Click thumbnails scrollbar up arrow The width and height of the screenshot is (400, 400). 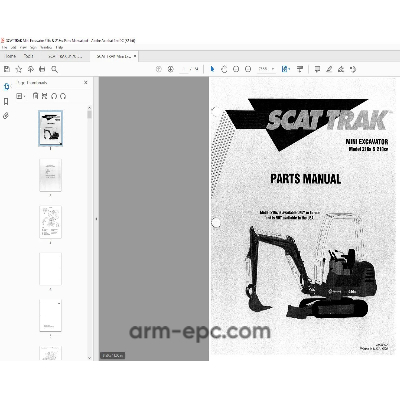tap(89, 108)
